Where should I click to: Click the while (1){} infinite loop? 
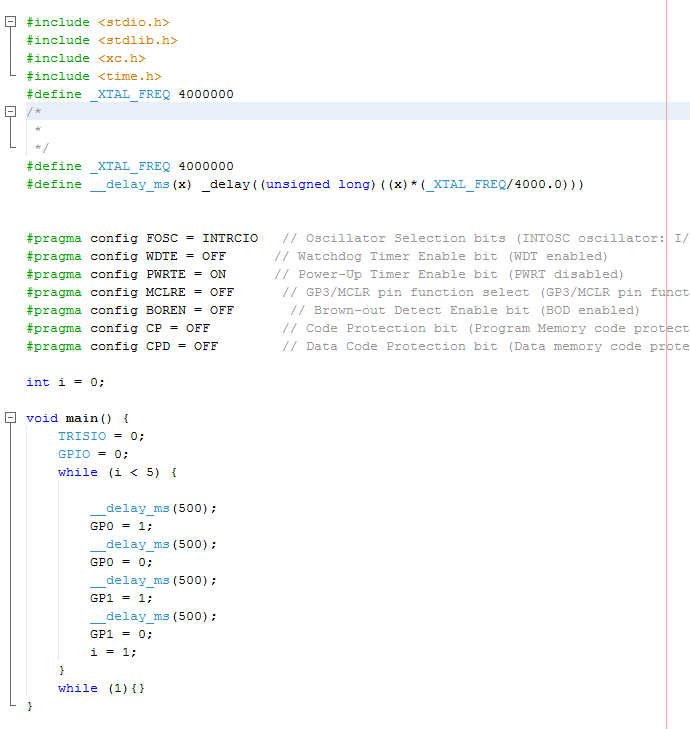coord(101,688)
